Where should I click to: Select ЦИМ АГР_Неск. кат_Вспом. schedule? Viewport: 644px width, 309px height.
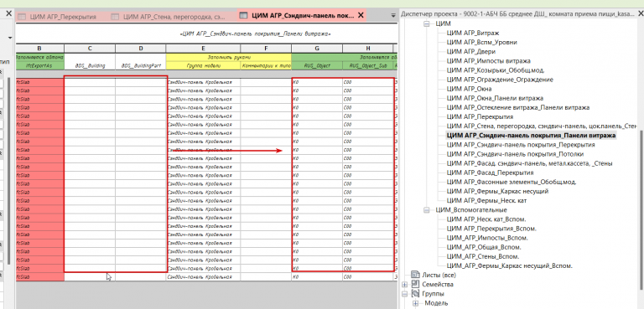pos(486,219)
